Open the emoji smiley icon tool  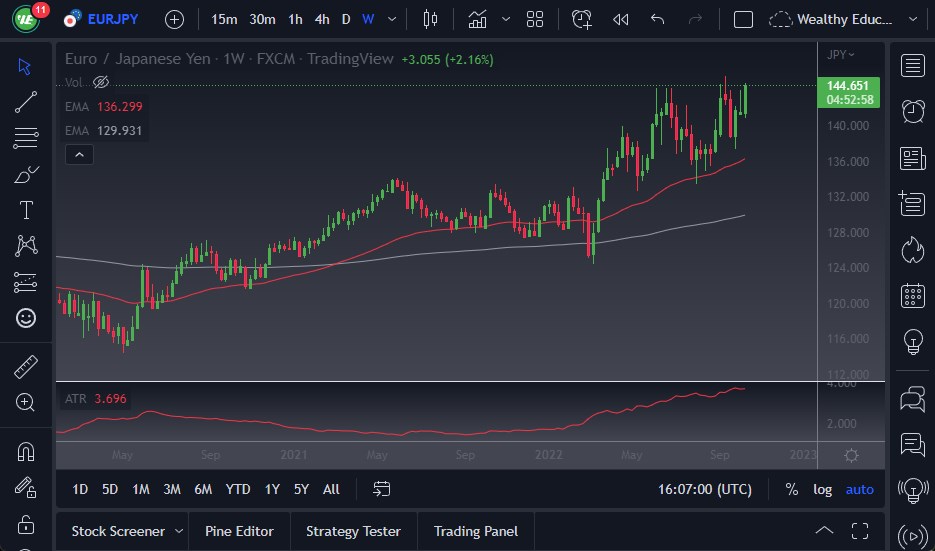(x=26, y=318)
